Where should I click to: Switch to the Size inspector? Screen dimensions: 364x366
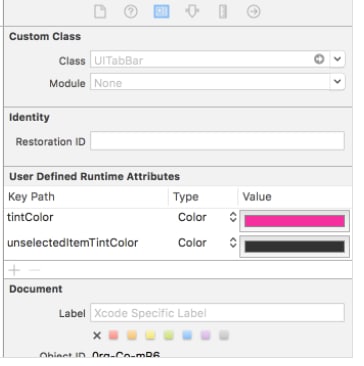223,12
